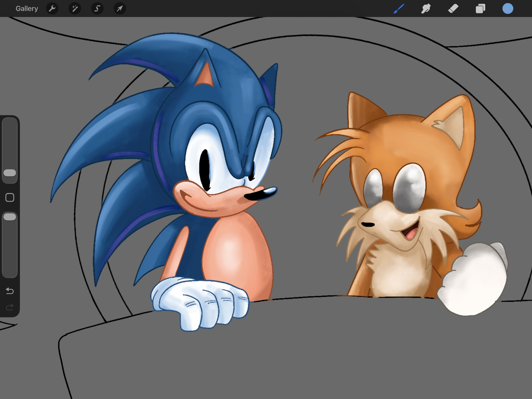The height and width of the screenshot is (399, 532).
Task: Tap the Undo arrow in sidebar
Action: click(x=10, y=291)
